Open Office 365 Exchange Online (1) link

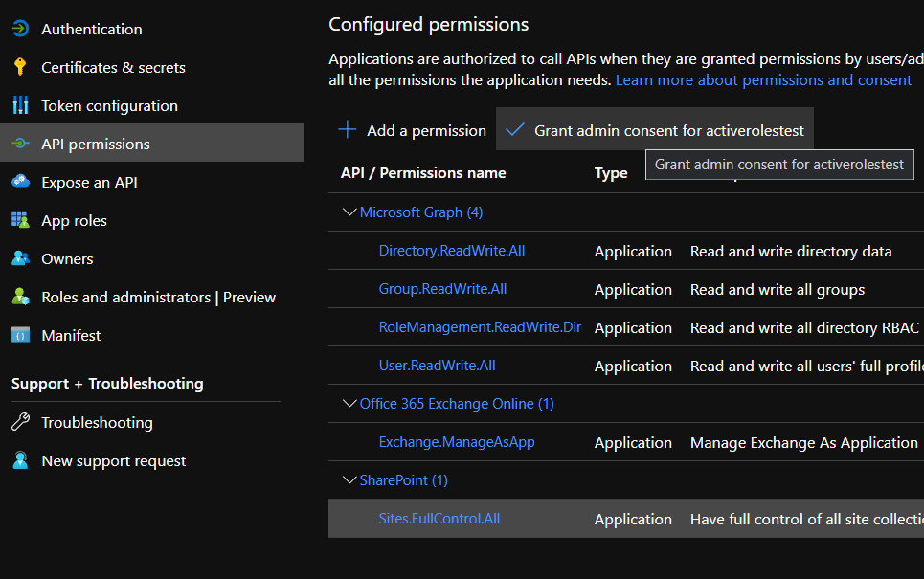click(x=457, y=404)
